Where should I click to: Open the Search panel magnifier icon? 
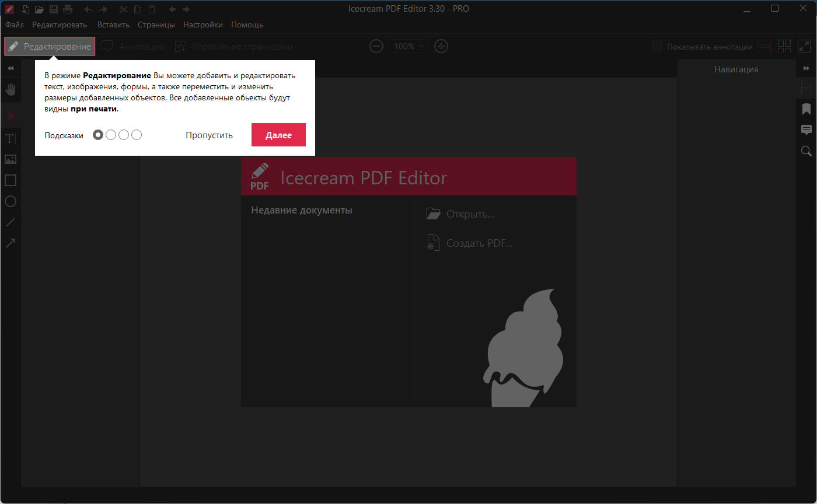click(x=806, y=151)
